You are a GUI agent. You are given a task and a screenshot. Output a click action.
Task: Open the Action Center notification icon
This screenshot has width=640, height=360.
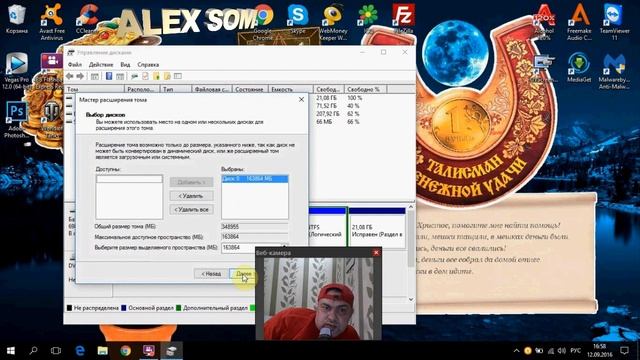(x=624, y=350)
